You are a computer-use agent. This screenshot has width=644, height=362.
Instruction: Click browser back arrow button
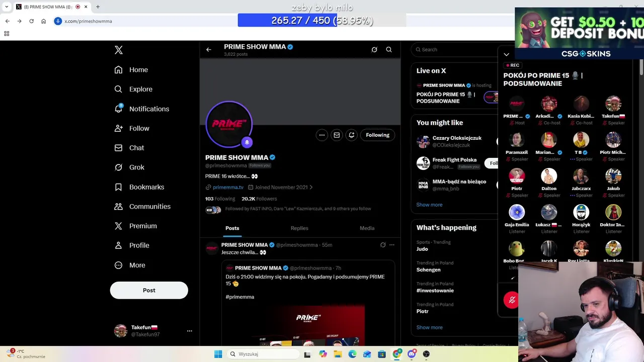point(7,21)
